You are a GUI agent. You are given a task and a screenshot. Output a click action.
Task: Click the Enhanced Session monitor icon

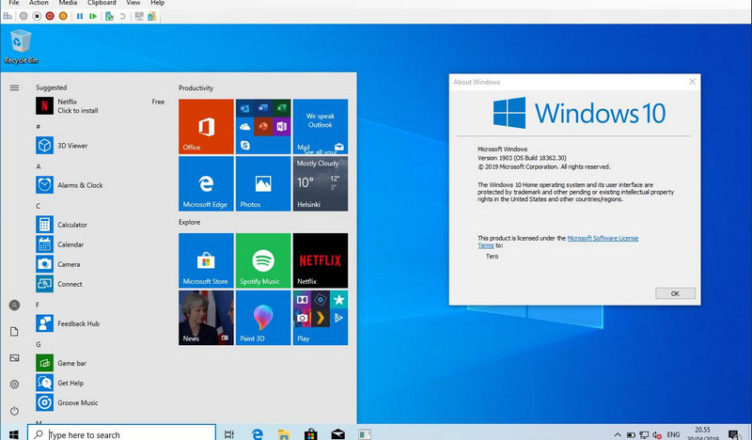point(139,16)
